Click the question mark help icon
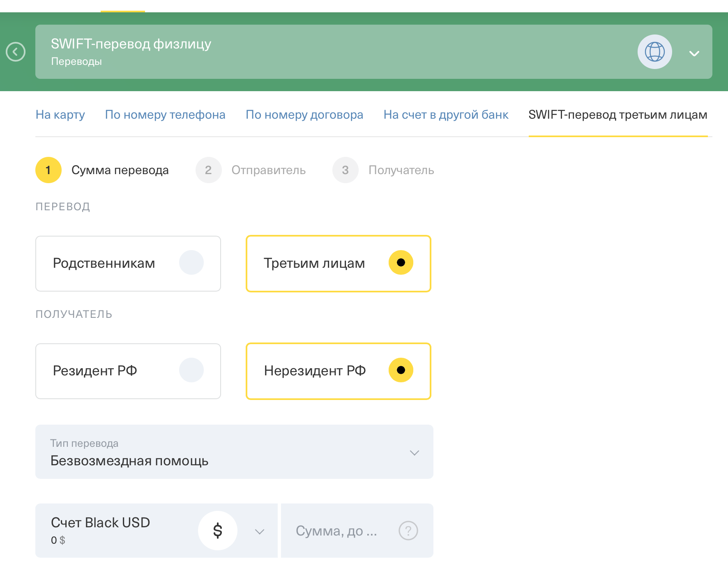Viewport: 728px width, 570px height. (x=408, y=531)
